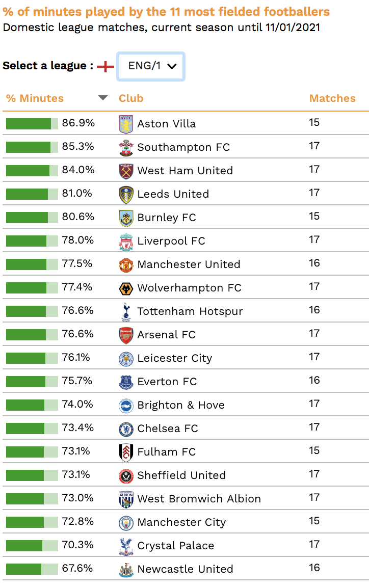Screen dimensions: 369x588
Task: Click the Aston Villa club crest
Action: 126,124
